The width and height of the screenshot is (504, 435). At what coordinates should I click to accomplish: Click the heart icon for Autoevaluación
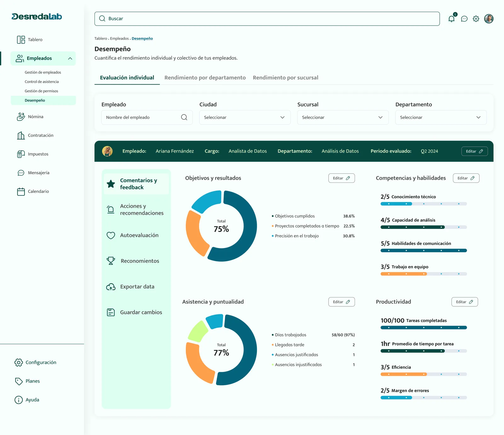coord(111,235)
